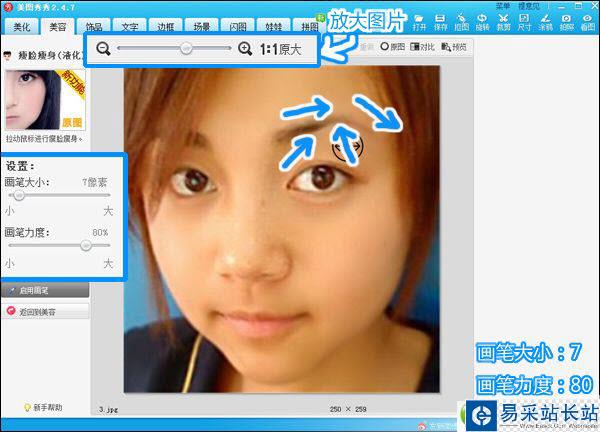
Task: Open the 菜单 menu in title bar
Action: coord(503,6)
